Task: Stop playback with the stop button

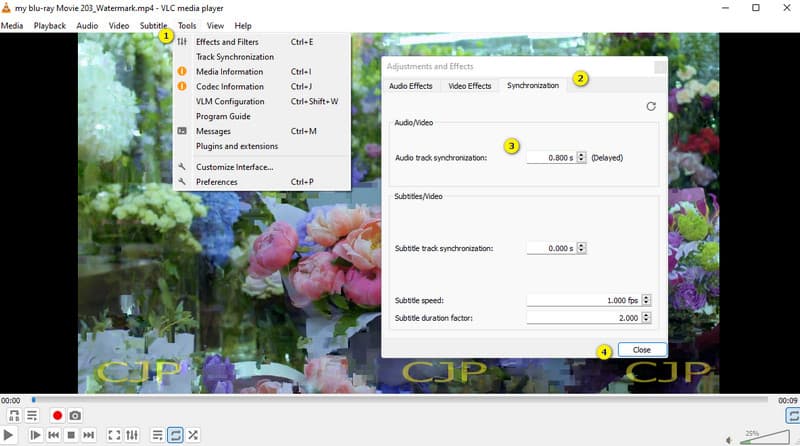Action: (x=71, y=435)
